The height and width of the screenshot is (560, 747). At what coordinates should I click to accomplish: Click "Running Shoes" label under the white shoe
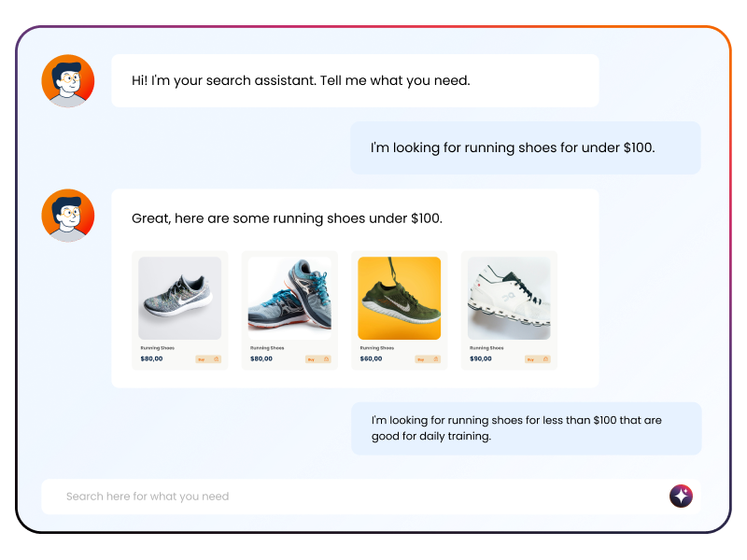pyautogui.click(x=486, y=348)
